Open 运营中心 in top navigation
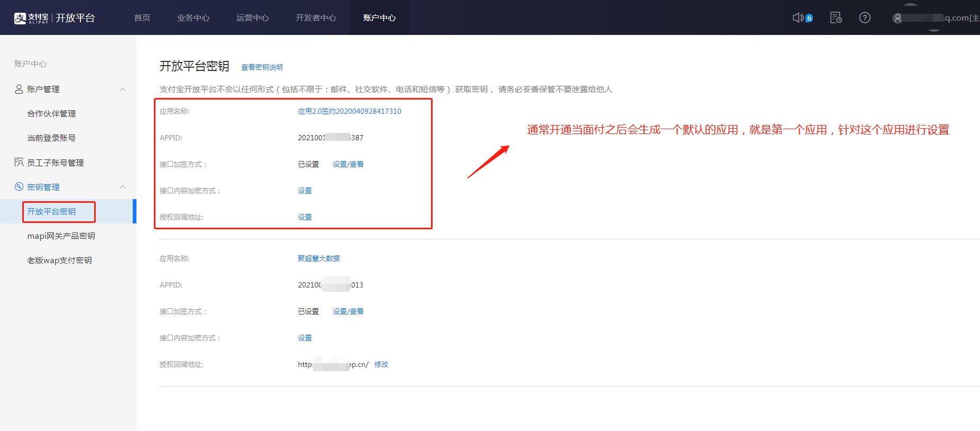Screen dimensions: 980x431 click(x=252, y=18)
